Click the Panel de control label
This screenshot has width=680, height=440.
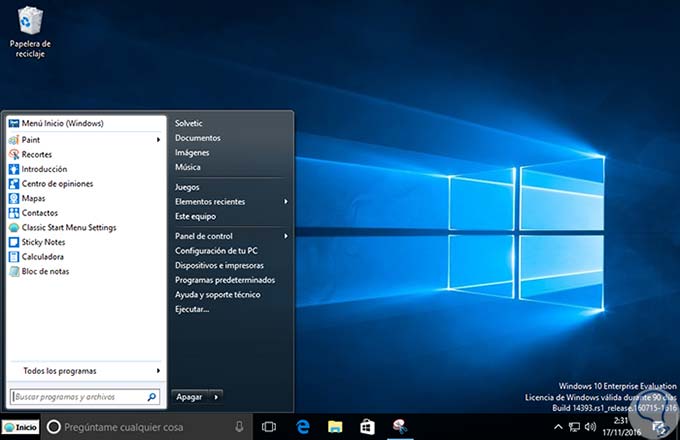click(x=204, y=236)
